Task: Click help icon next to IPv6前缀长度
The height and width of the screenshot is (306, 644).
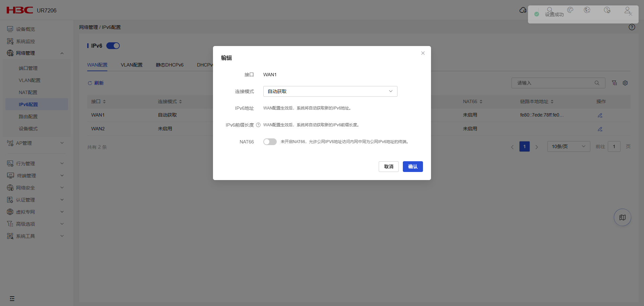Action: coord(258,125)
